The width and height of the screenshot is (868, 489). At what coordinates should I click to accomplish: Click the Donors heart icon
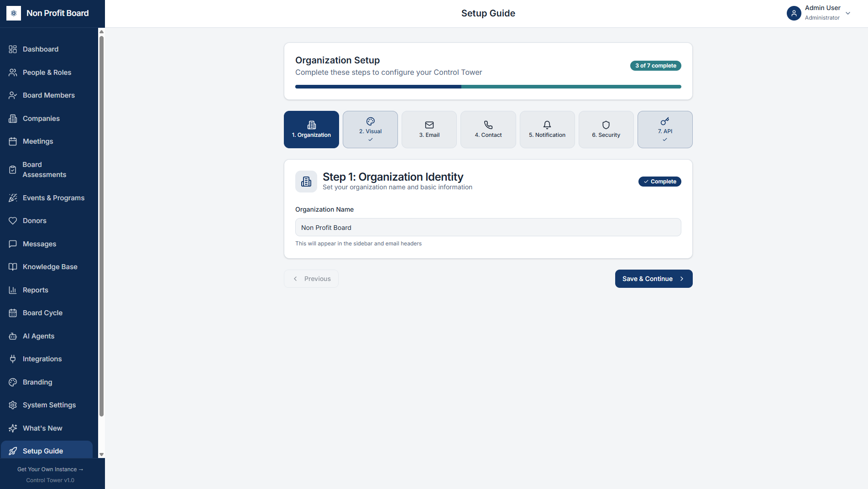tap(13, 221)
